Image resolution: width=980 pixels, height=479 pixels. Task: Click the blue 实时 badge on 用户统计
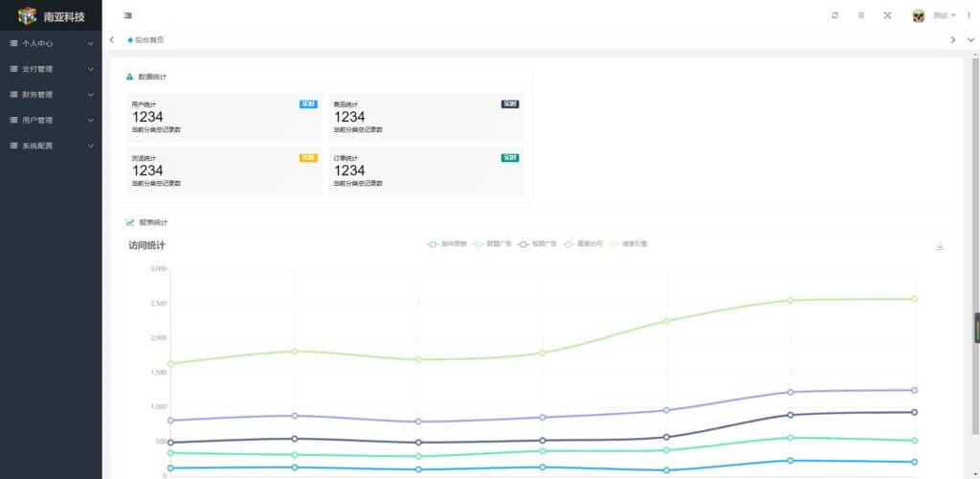click(308, 104)
